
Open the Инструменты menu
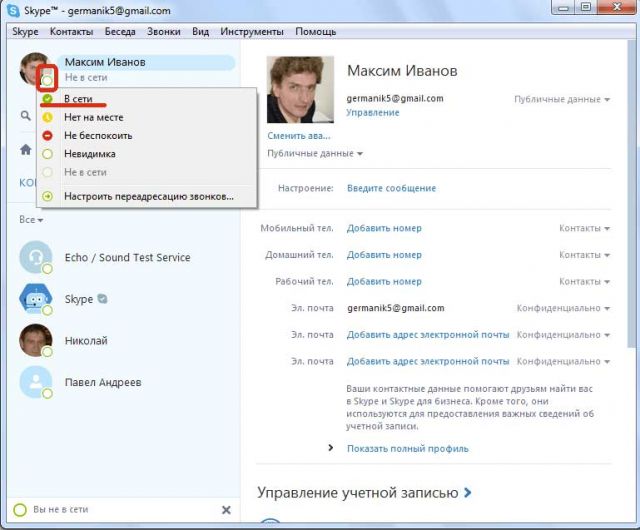[252, 31]
